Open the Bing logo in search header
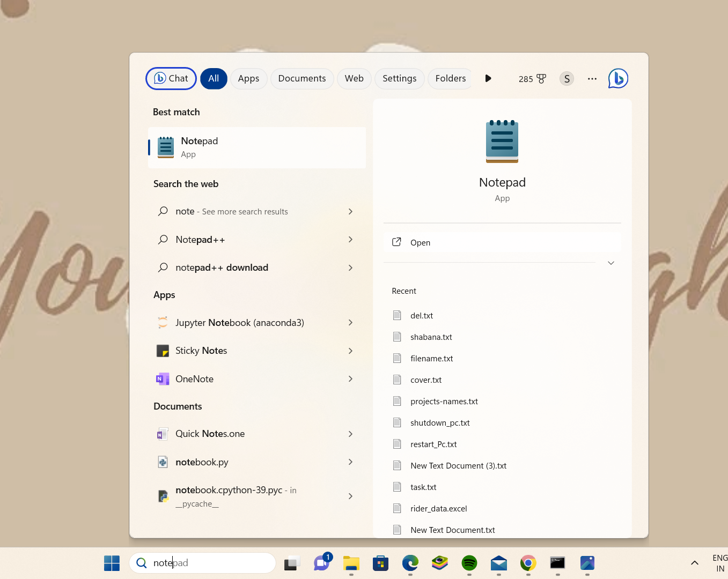 (617, 78)
